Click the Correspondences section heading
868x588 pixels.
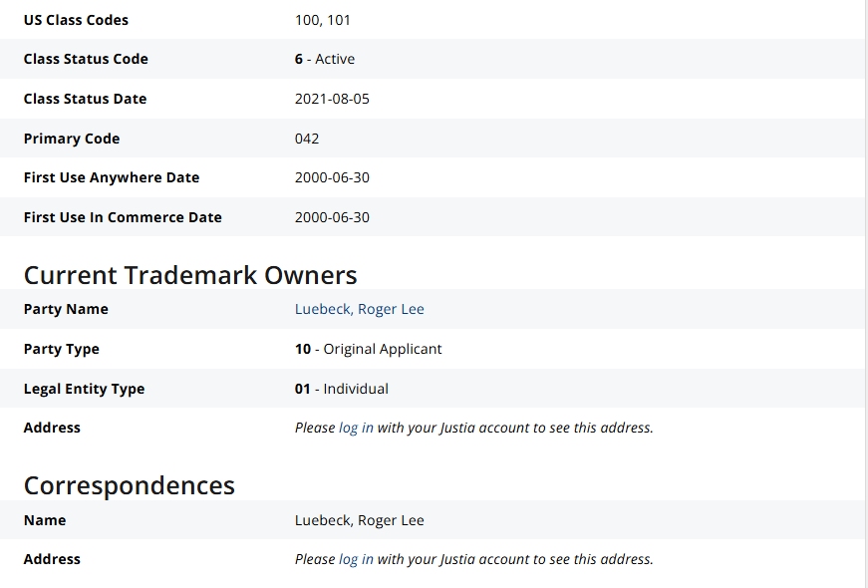point(130,485)
